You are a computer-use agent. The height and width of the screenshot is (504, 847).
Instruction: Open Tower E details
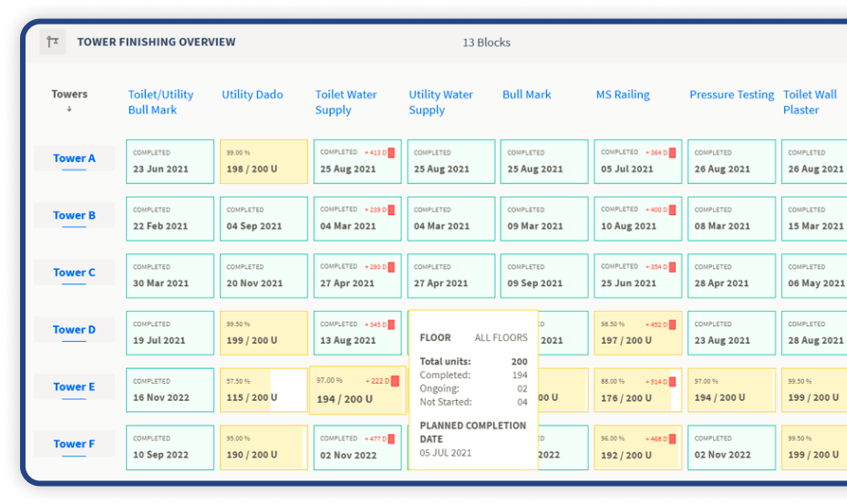point(74,386)
